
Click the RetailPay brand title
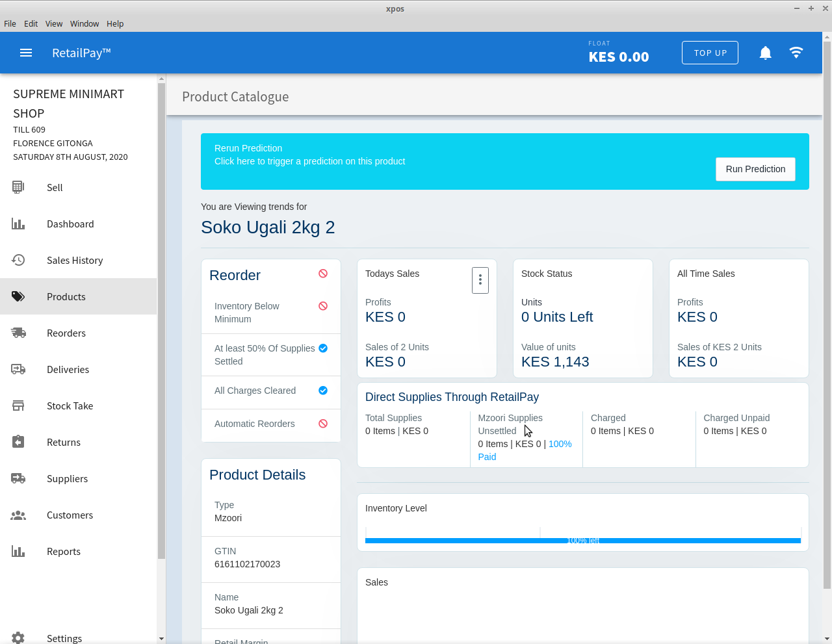tap(81, 53)
